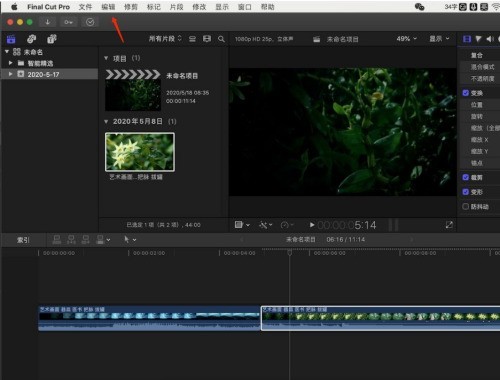Viewport: 500px width, 380px height.
Task: Overwrite clip in storyline icon
Action: point(100,239)
